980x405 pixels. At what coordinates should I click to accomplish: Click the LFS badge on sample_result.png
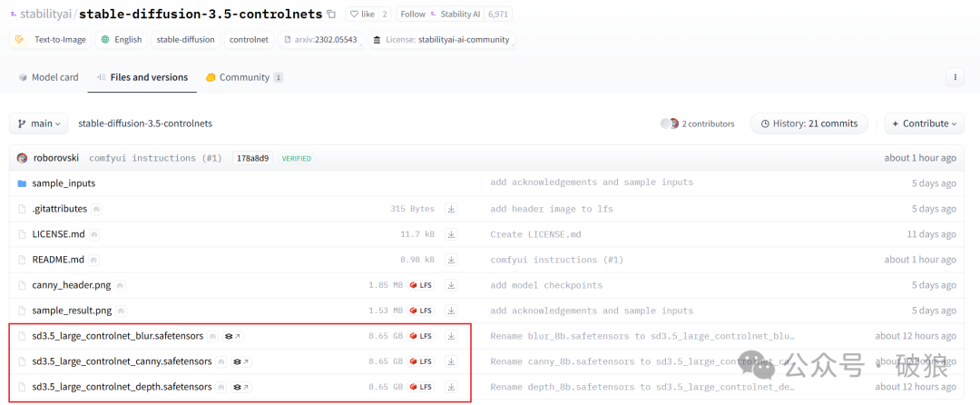421,311
